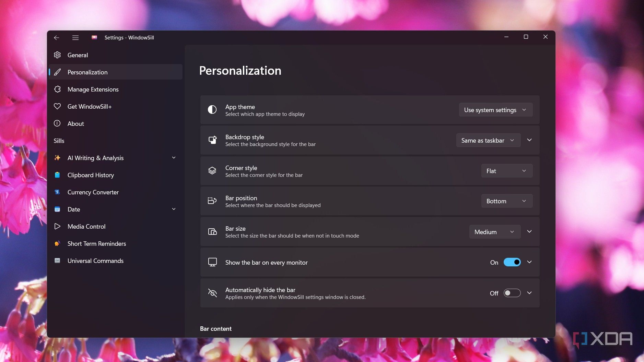644x362 pixels.
Task: Click the heart icon for Get WindowSill+
Action: 57,106
